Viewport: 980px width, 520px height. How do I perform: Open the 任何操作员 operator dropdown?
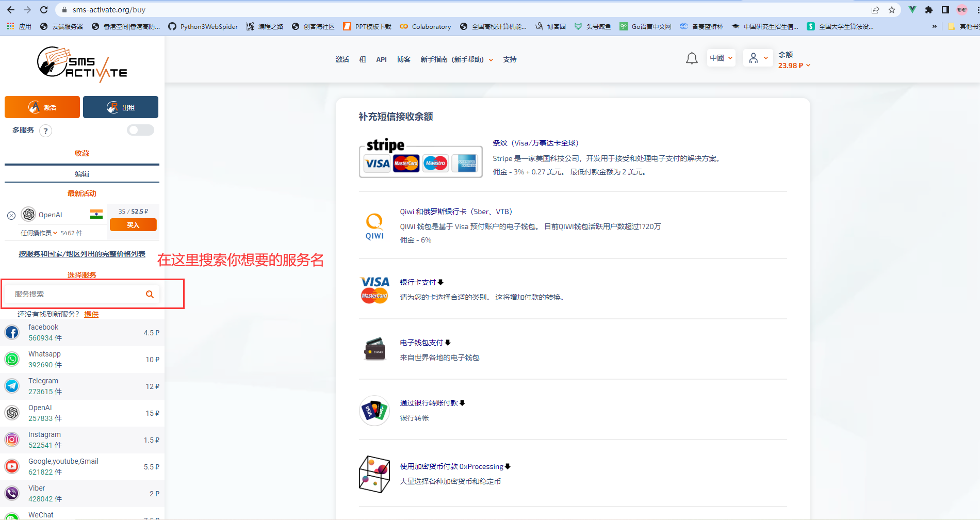click(39, 233)
